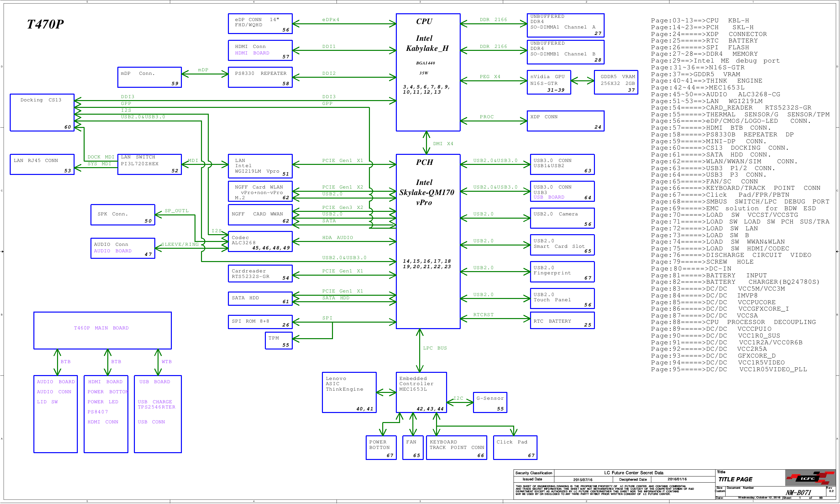
Task: Click the mDP Conn. block
Action: click(149, 77)
